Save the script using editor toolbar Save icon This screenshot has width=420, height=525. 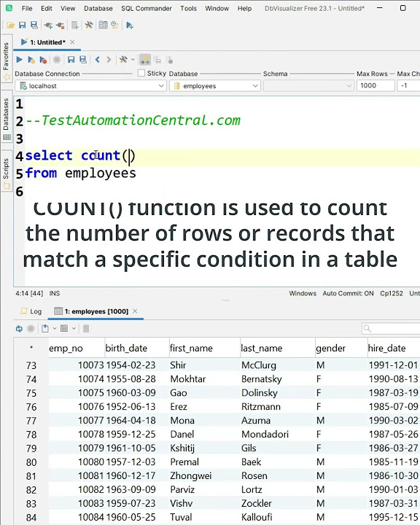click(x=71, y=60)
